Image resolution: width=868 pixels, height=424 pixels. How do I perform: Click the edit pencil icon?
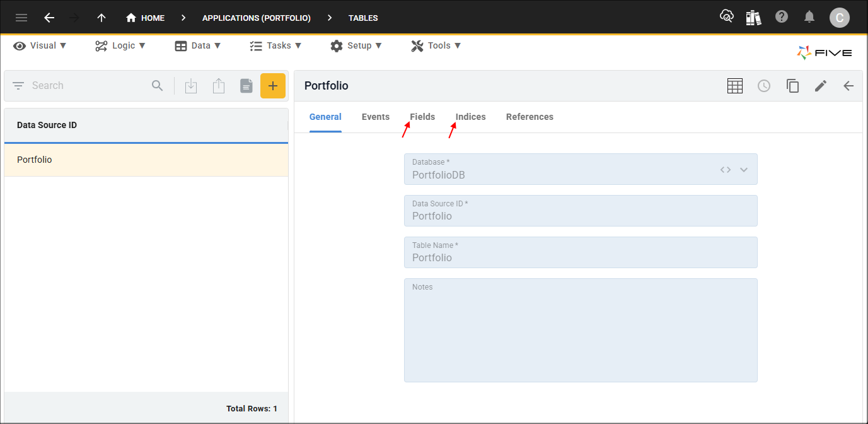(821, 85)
